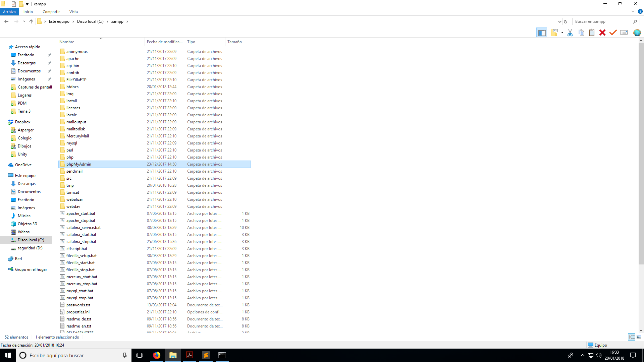Expand the Este equipo section
This screenshot has width=644, height=362.
[x=4, y=176]
